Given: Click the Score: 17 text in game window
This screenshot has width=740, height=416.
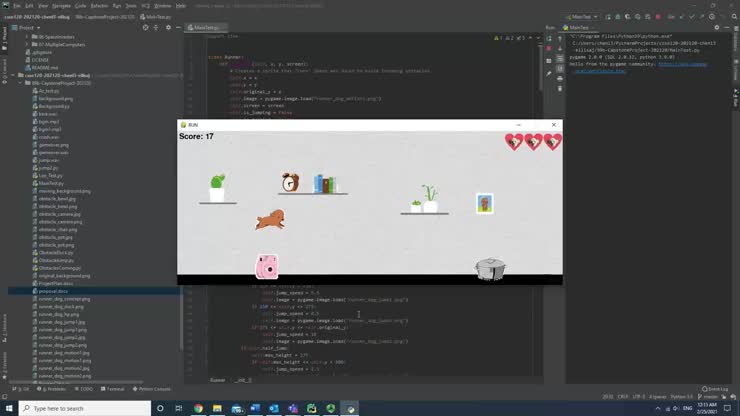Looking at the screenshot, I should [x=196, y=136].
